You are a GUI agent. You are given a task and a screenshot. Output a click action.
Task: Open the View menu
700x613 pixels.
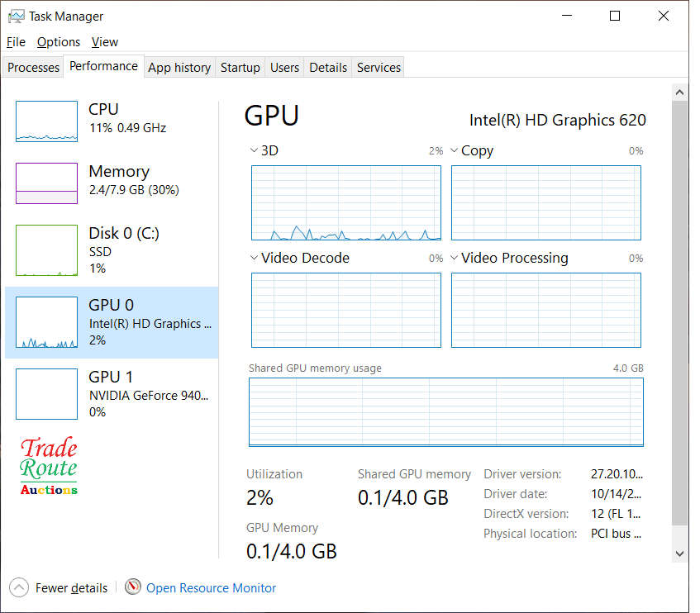(105, 42)
